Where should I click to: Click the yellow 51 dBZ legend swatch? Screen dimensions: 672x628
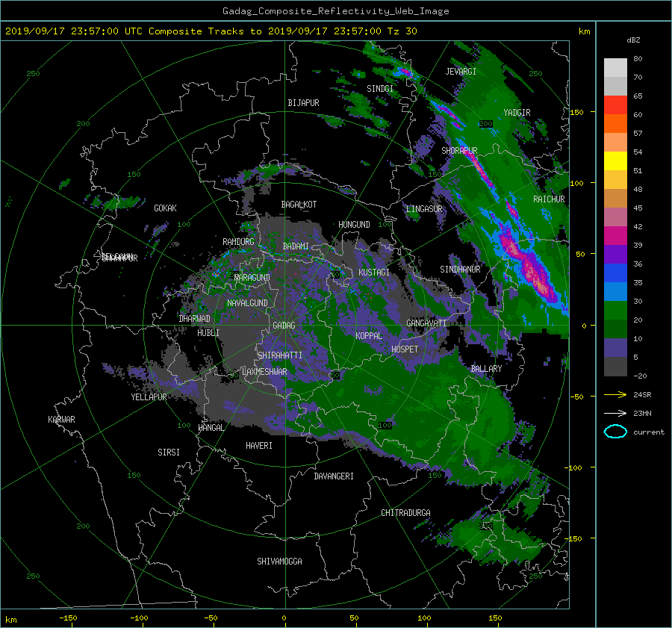[615, 161]
